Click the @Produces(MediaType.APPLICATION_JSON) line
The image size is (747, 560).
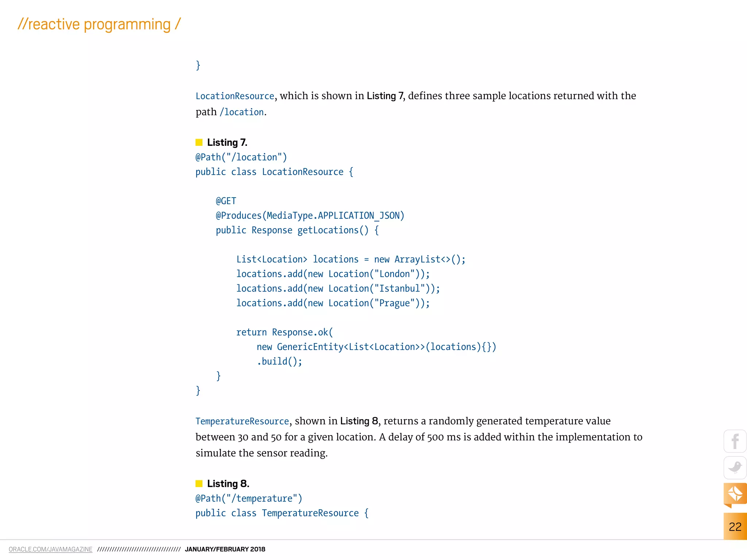(x=310, y=215)
